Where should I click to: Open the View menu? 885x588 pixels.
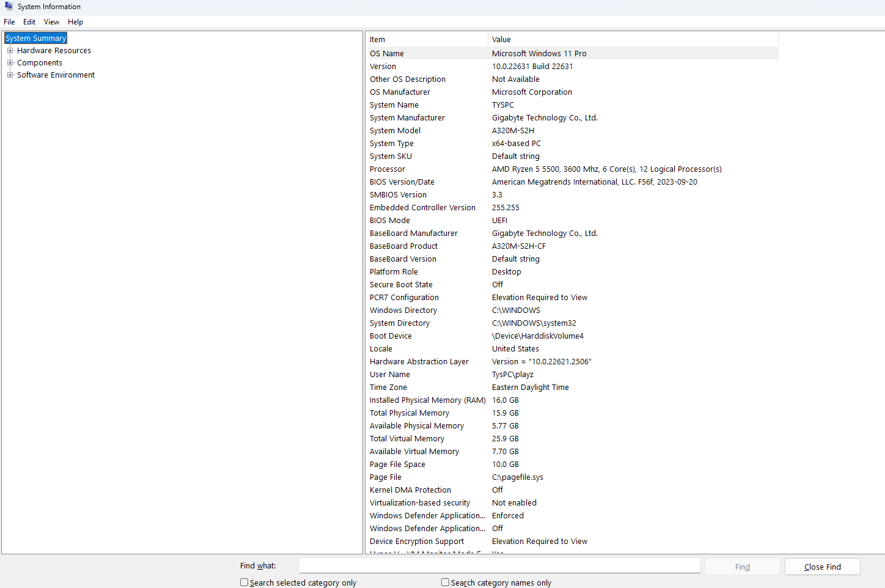click(x=51, y=22)
